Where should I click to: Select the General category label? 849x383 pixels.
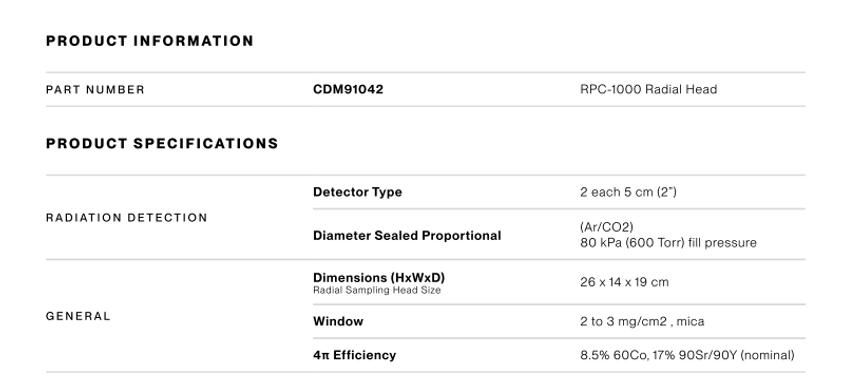[x=78, y=316]
